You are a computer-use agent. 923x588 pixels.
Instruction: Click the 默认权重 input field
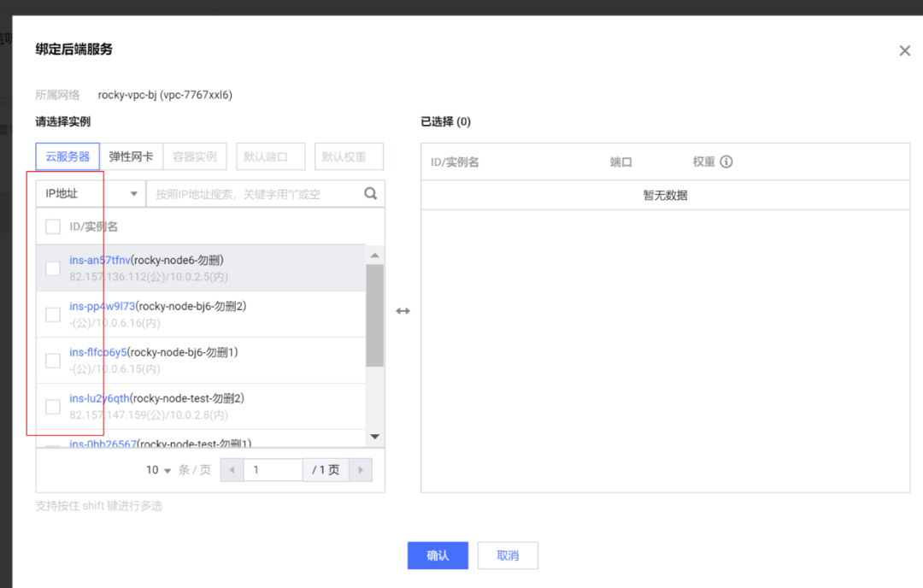349,156
